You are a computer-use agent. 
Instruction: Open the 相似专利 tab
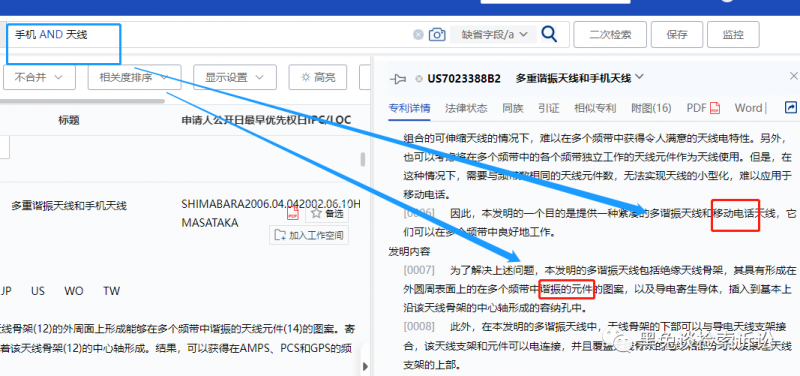595,108
